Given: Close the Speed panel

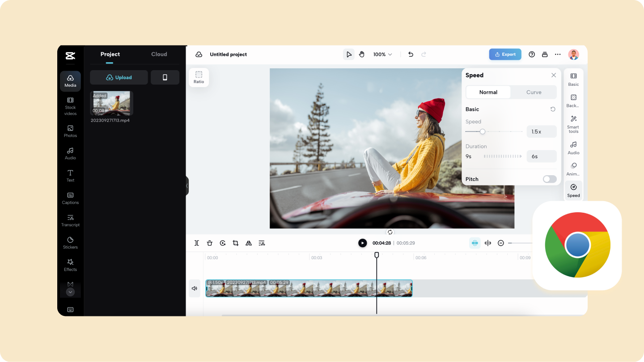Looking at the screenshot, I should (x=554, y=75).
